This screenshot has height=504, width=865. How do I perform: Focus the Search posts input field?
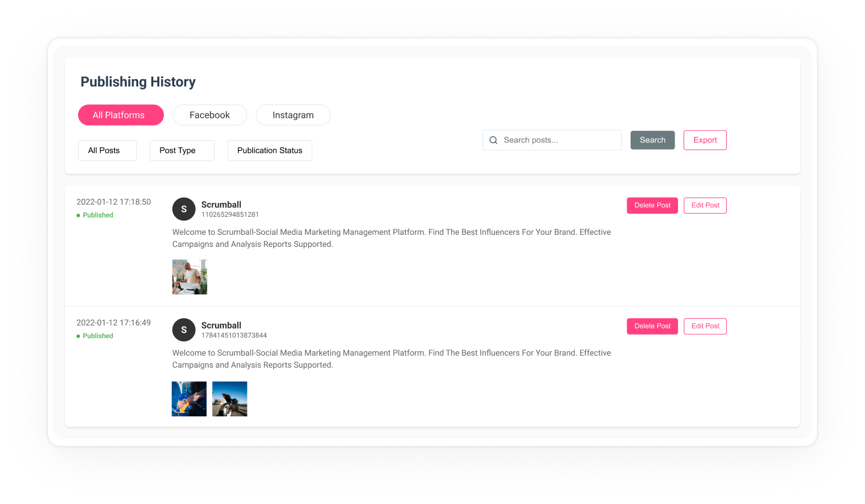pos(552,140)
